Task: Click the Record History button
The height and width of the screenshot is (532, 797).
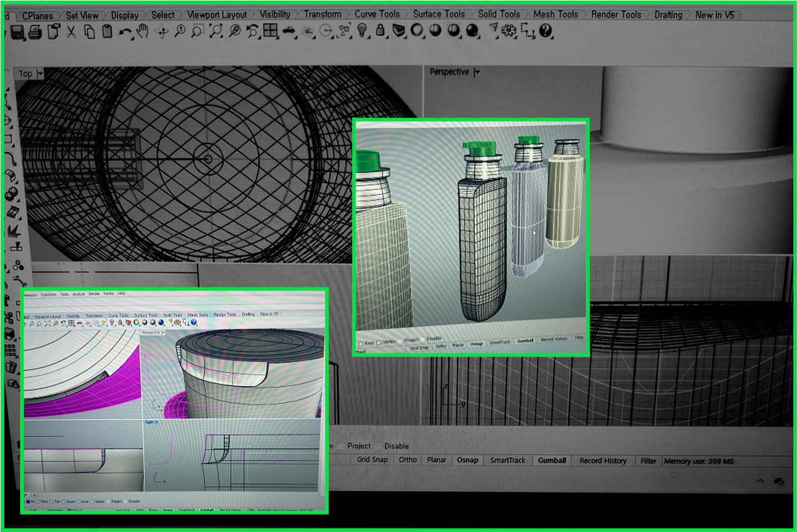Action: [x=603, y=461]
